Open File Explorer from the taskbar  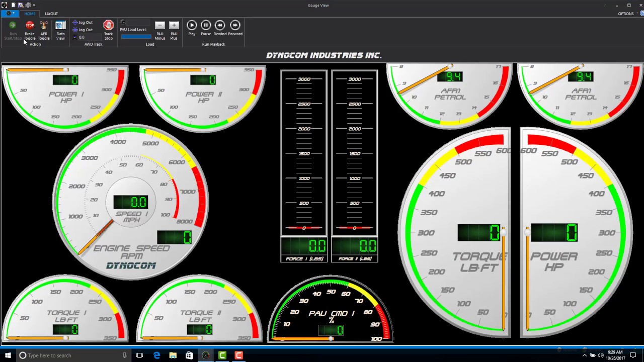(173, 355)
